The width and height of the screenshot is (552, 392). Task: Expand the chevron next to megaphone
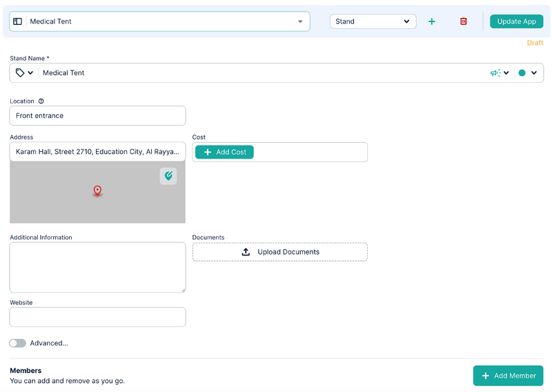506,73
